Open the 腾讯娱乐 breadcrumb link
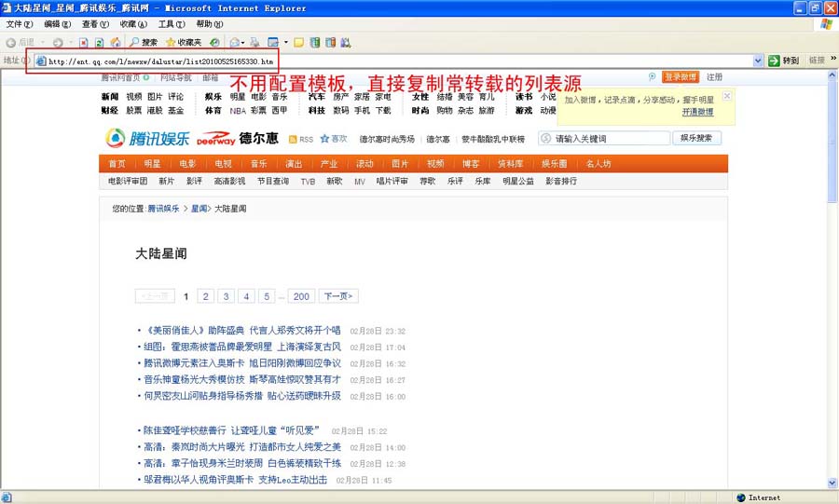 coord(163,209)
